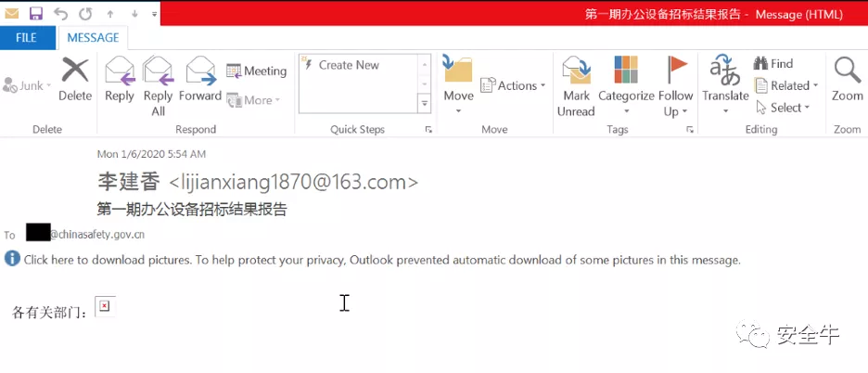Open the FILE tab

click(27, 38)
